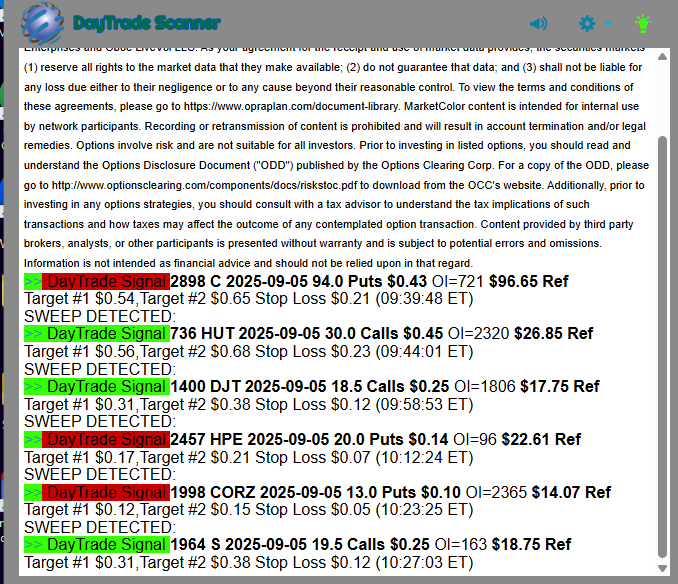This screenshot has width=678, height=584.
Task: Click targets line timestamped 10:23:25 ET
Action: [x=249, y=510]
